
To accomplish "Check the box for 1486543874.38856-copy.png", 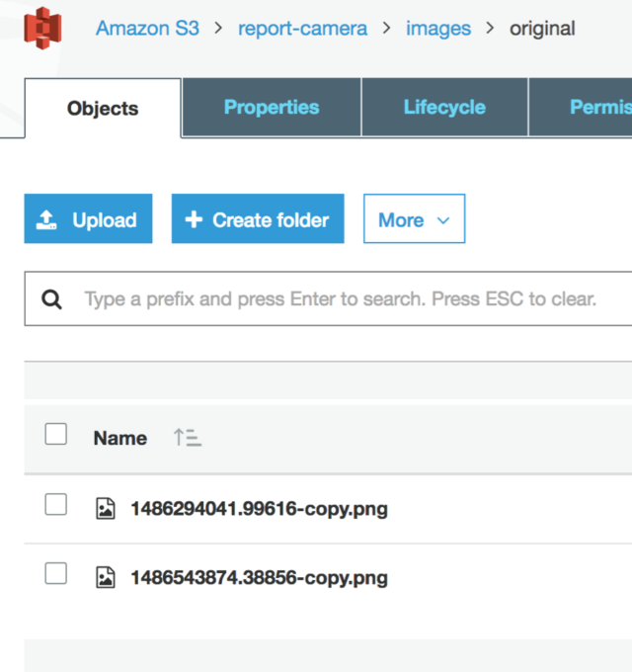I will [x=55, y=573].
